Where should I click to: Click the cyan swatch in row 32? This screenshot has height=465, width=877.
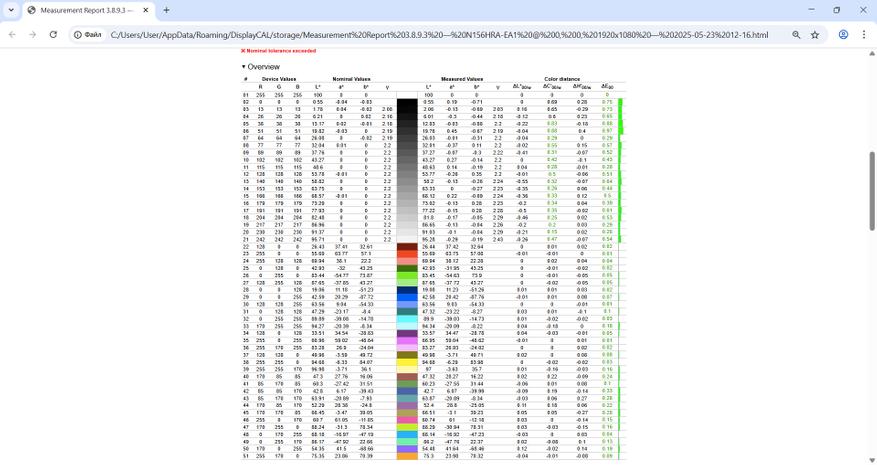tap(407, 319)
